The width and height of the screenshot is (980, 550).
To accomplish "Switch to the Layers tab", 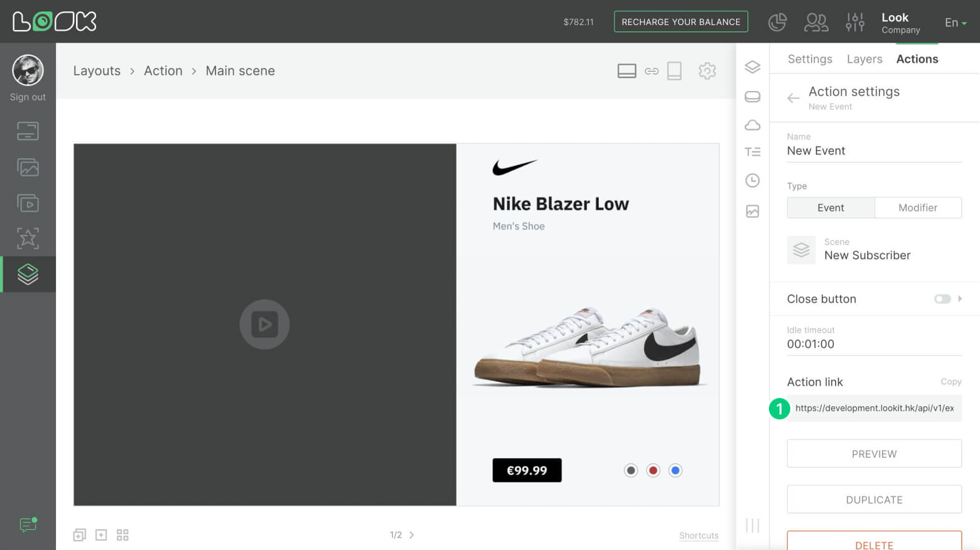I will (864, 59).
